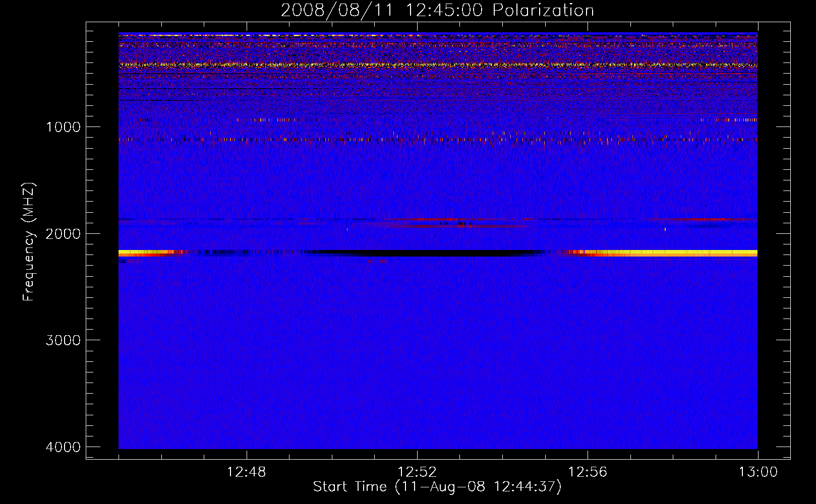The image size is (816, 504).
Task: Click the plot title '2008/08/11 12:45:00 Polarization'
Action: click(x=437, y=11)
